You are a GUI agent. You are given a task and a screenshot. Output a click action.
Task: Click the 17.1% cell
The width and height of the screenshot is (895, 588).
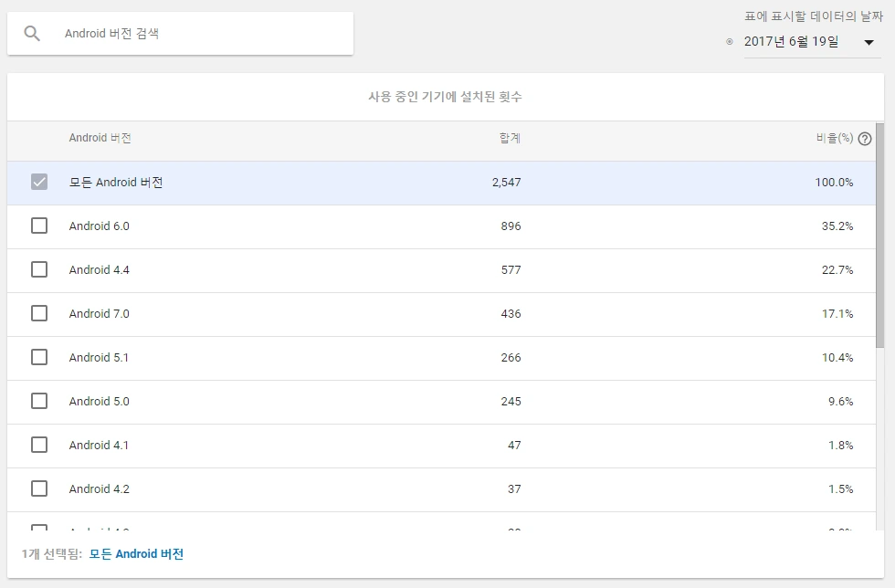coord(837,314)
